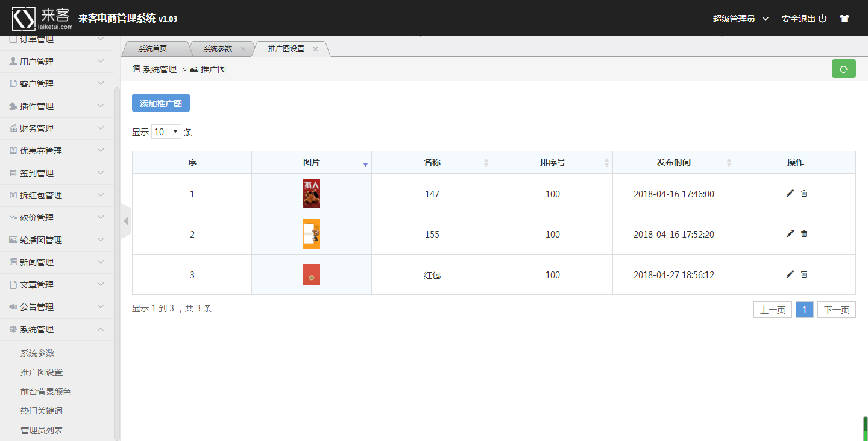Image resolution: width=868 pixels, height=441 pixels.
Task: Switch to the 系统参数 tab
Action: tap(218, 49)
